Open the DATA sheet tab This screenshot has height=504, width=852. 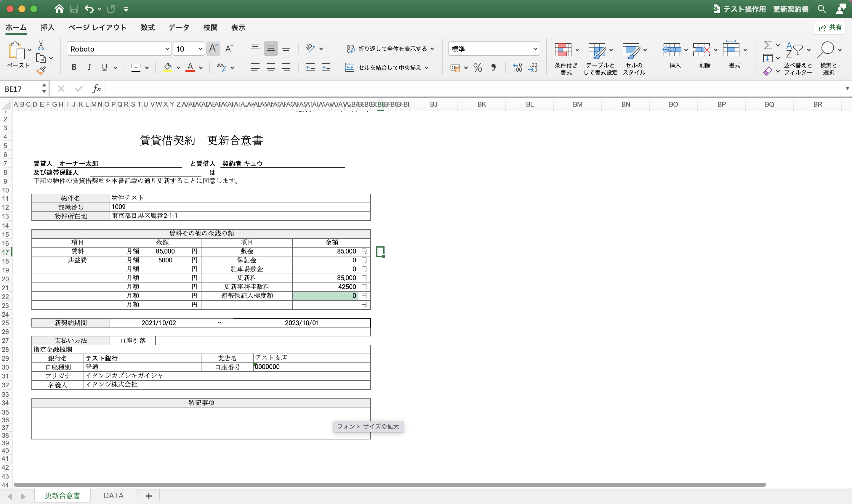(113, 495)
